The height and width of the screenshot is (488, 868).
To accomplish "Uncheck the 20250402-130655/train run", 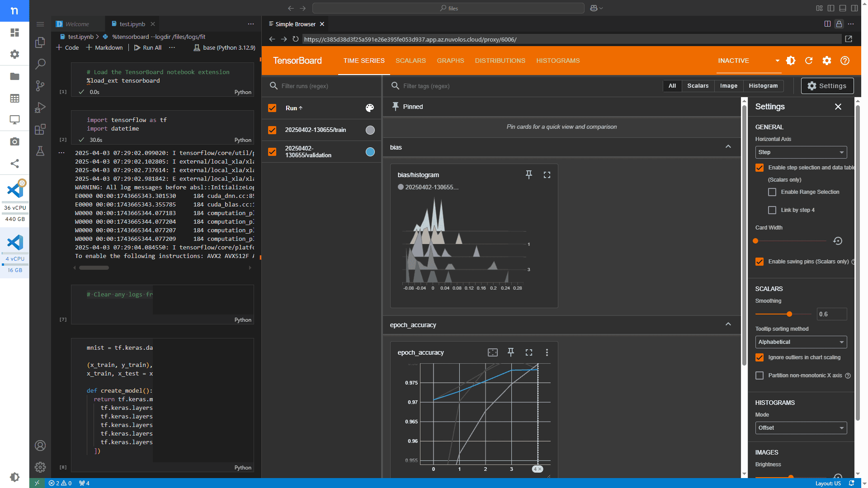I will (272, 130).
